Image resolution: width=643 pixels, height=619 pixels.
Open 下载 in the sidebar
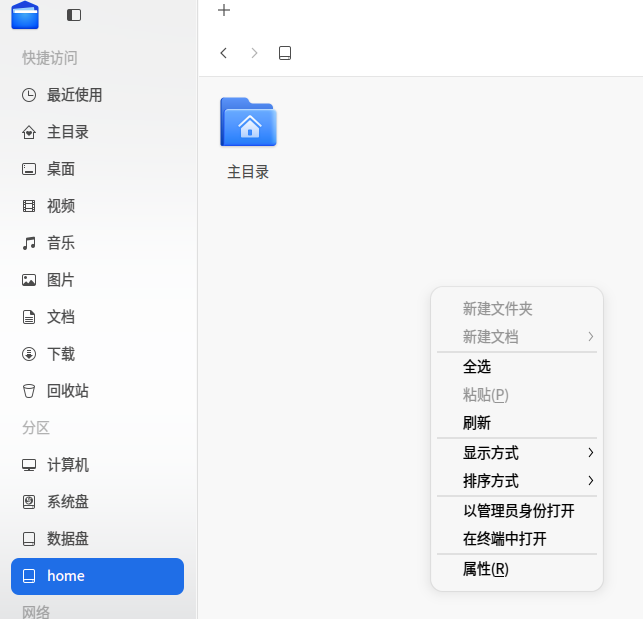coord(98,354)
